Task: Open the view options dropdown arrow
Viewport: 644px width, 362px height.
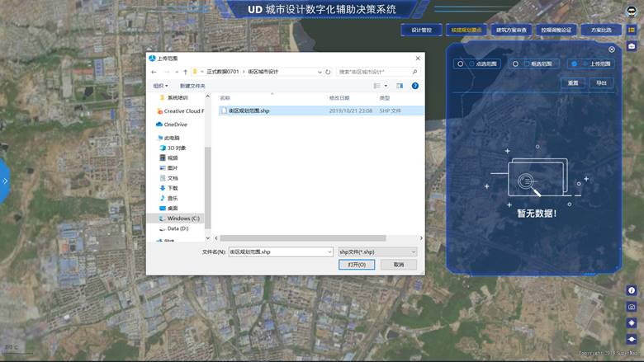Action: click(x=386, y=86)
